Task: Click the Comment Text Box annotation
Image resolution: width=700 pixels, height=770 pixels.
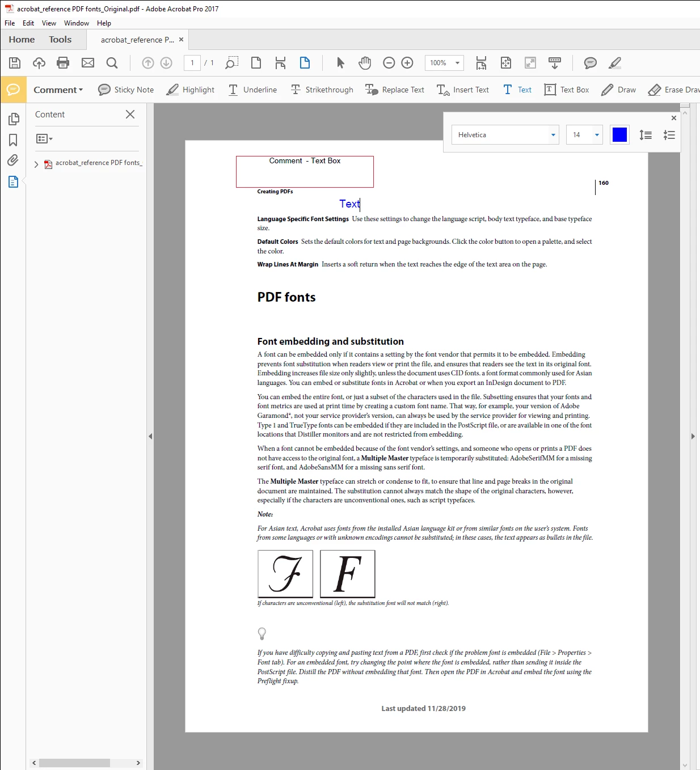Action: pyautogui.click(x=305, y=171)
